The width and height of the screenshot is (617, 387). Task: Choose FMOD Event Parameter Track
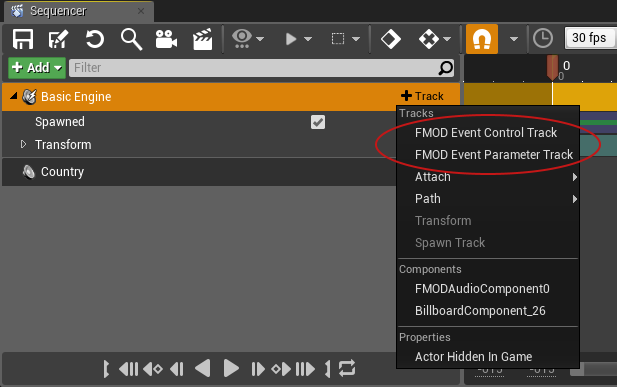point(494,155)
